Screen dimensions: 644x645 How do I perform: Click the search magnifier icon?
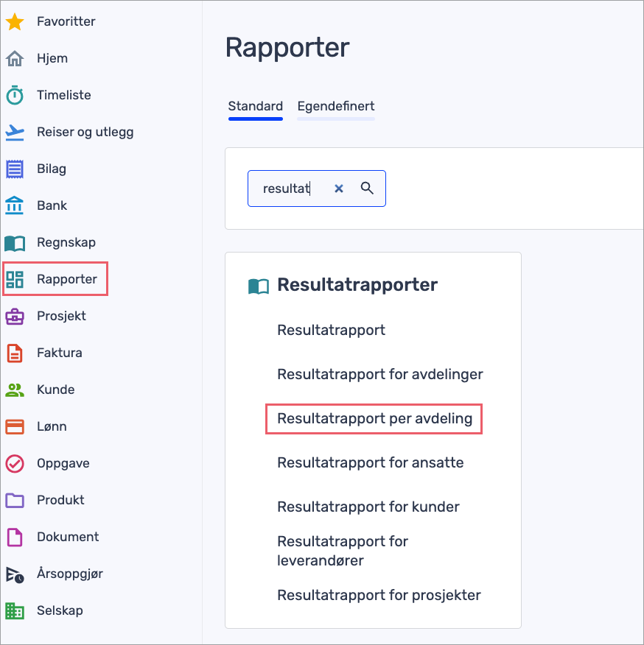coord(367,188)
